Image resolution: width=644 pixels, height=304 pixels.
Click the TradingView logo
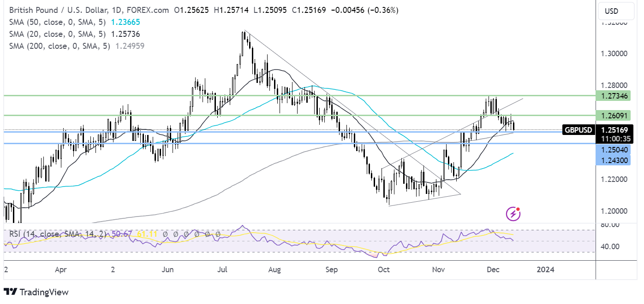tap(36, 292)
